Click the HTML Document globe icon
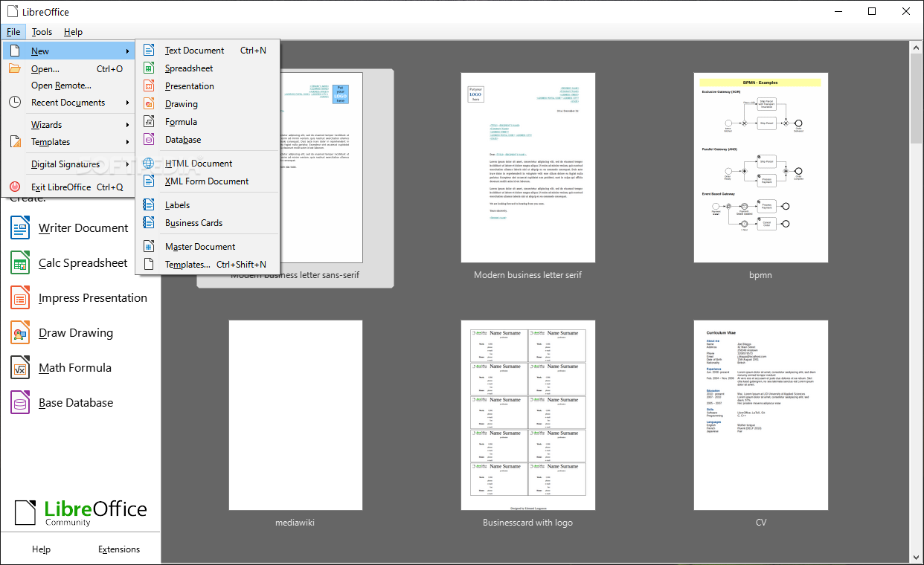This screenshot has width=924, height=565. (149, 164)
